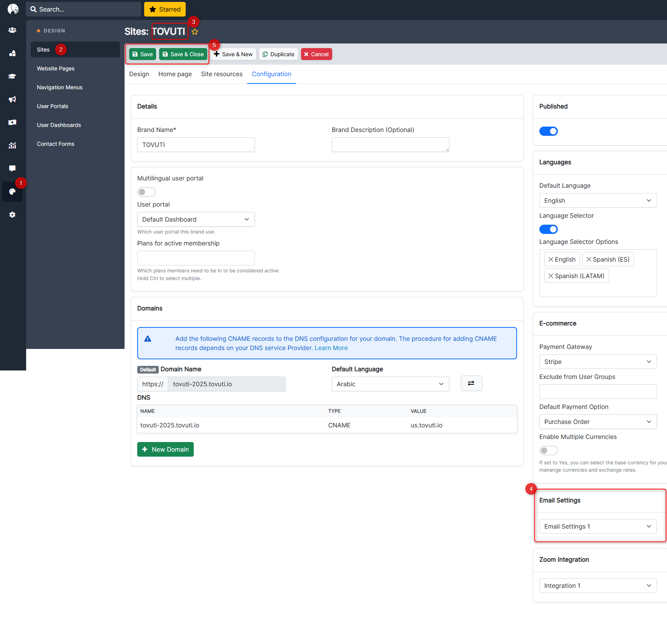Select the CNAME type cell

point(339,425)
